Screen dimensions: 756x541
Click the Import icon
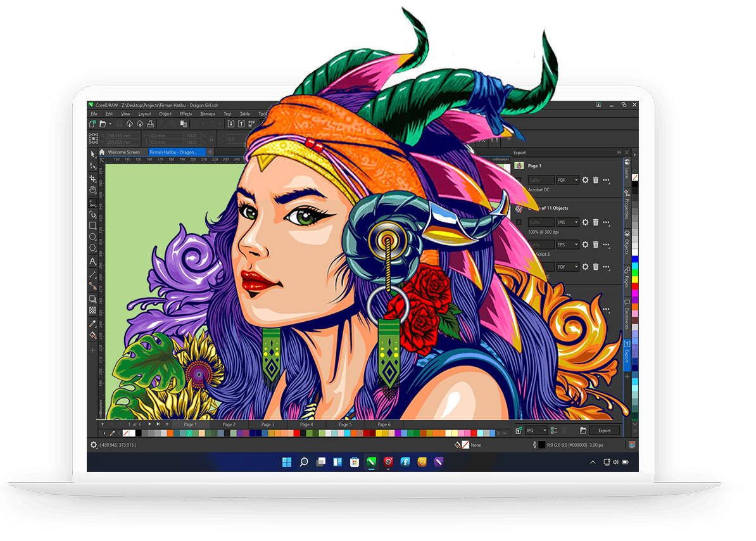(x=231, y=124)
